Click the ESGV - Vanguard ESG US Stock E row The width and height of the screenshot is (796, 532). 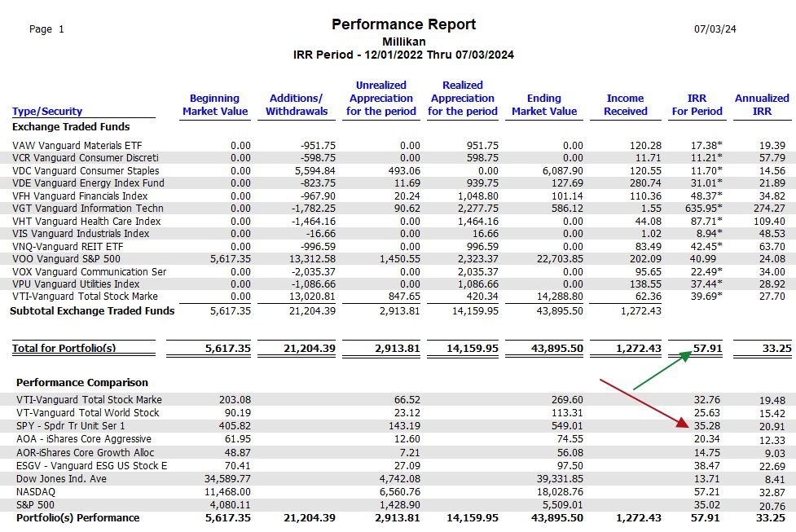398,465
